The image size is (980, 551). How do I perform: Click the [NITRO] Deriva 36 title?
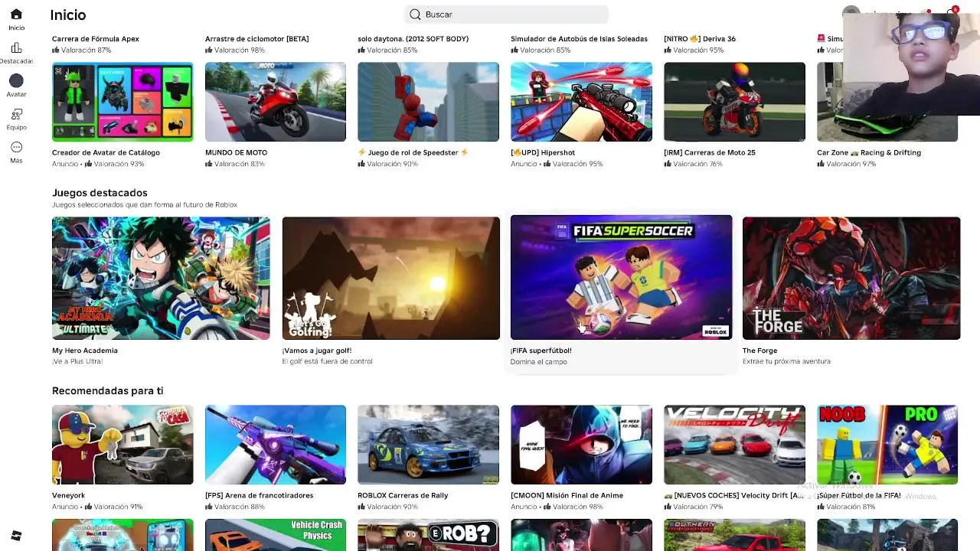coord(700,39)
